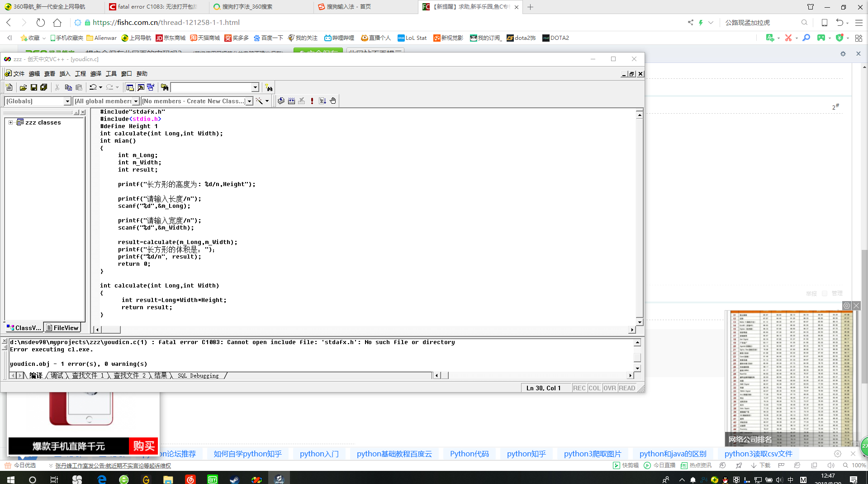Click the browser refresh icon
This screenshot has width=868, height=484.
tap(41, 22)
